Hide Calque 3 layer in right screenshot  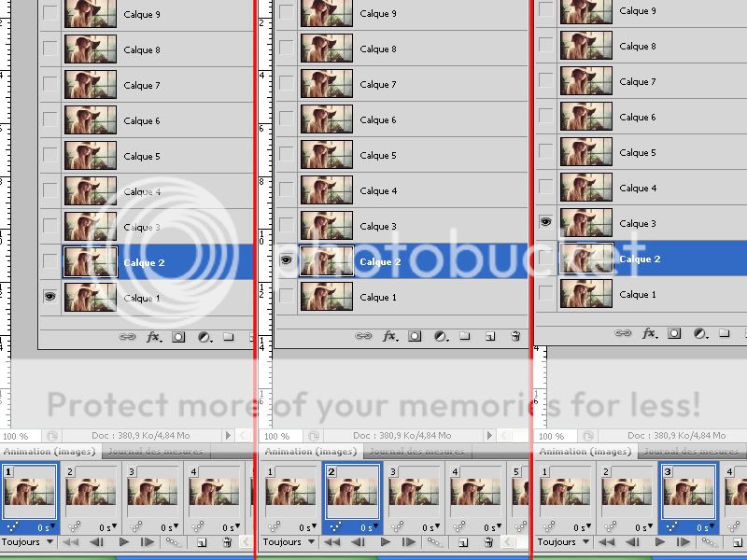pyautogui.click(x=545, y=222)
